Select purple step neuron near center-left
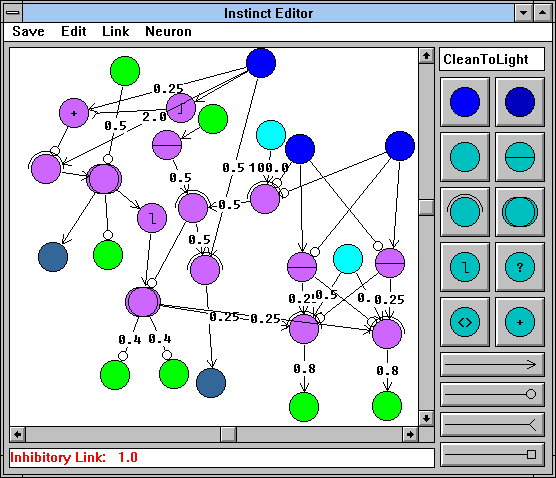This screenshot has width=556, height=478. (152, 218)
